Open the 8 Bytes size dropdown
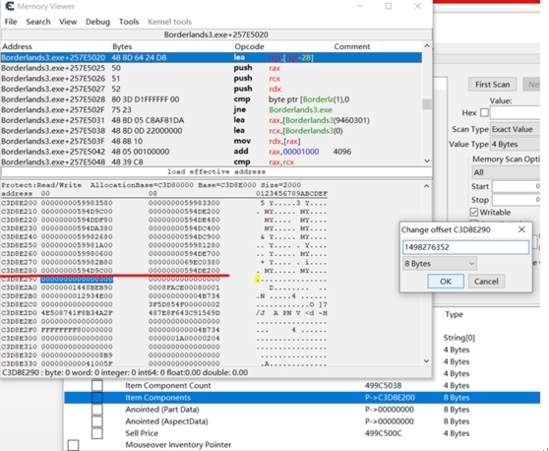Image resolution: width=549 pixels, height=451 pixels. 439,264
